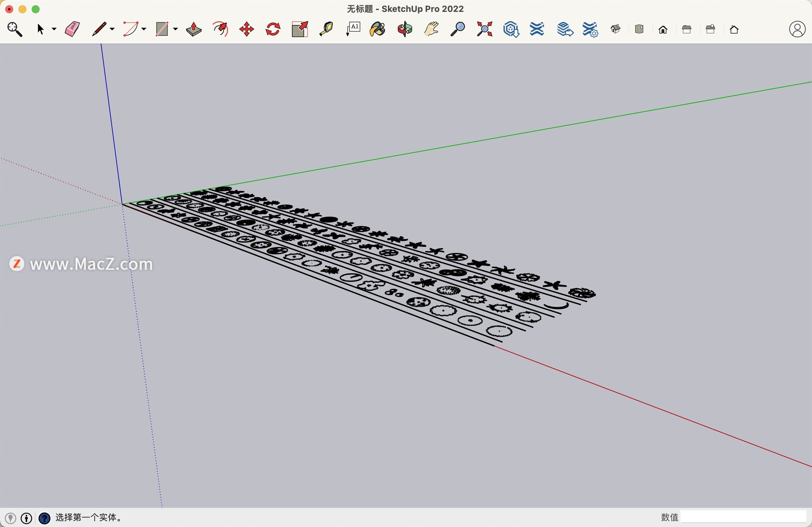Select the Eraser tool
Image resolution: width=812 pixels, height=527 pixels.
coord(72,29)
